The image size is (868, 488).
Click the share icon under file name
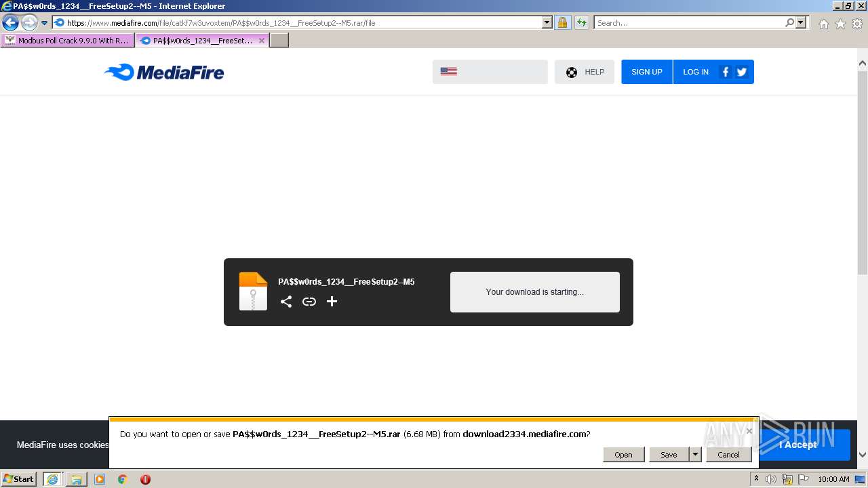point(286,302)
